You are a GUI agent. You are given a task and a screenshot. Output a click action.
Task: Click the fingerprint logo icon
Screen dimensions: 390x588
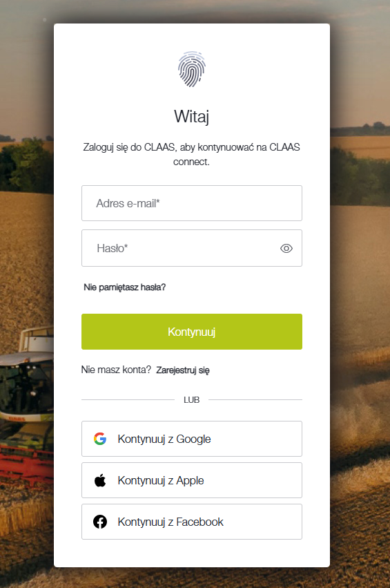191,69
